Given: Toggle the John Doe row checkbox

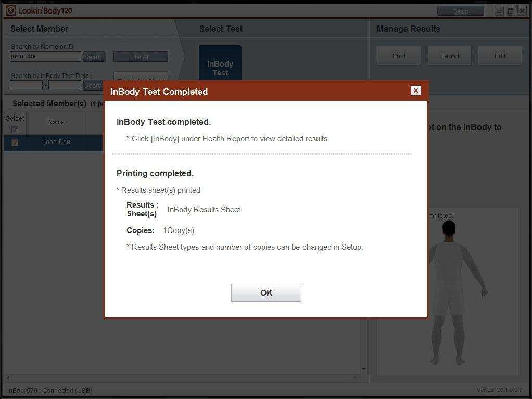Looking at the screenshot, I should tap(15, 143).
